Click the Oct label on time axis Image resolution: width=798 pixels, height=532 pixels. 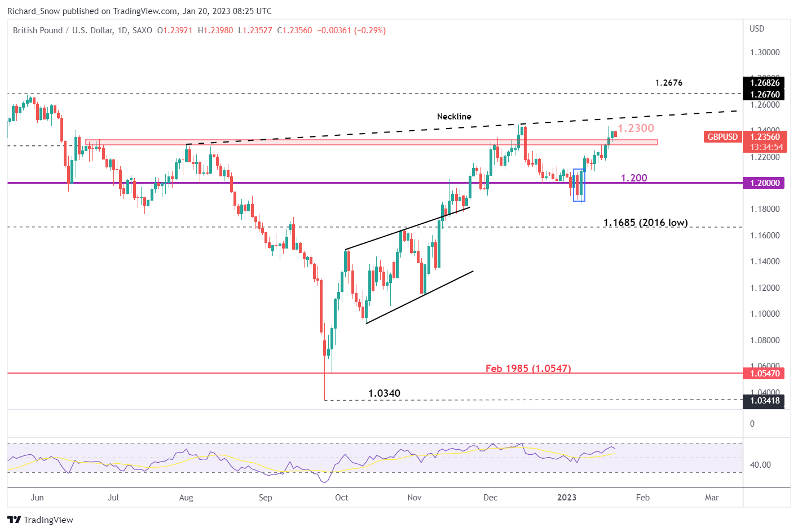pos(341,498)
